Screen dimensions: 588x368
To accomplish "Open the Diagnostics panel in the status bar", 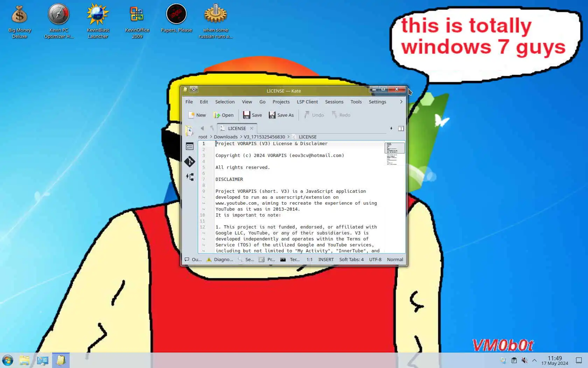I will [220, 259].
